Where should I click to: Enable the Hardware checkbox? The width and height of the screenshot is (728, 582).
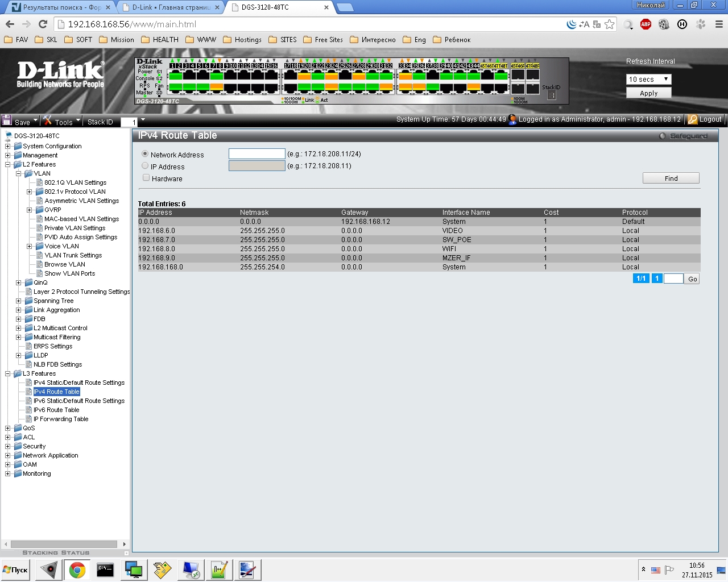coord(146,178)
